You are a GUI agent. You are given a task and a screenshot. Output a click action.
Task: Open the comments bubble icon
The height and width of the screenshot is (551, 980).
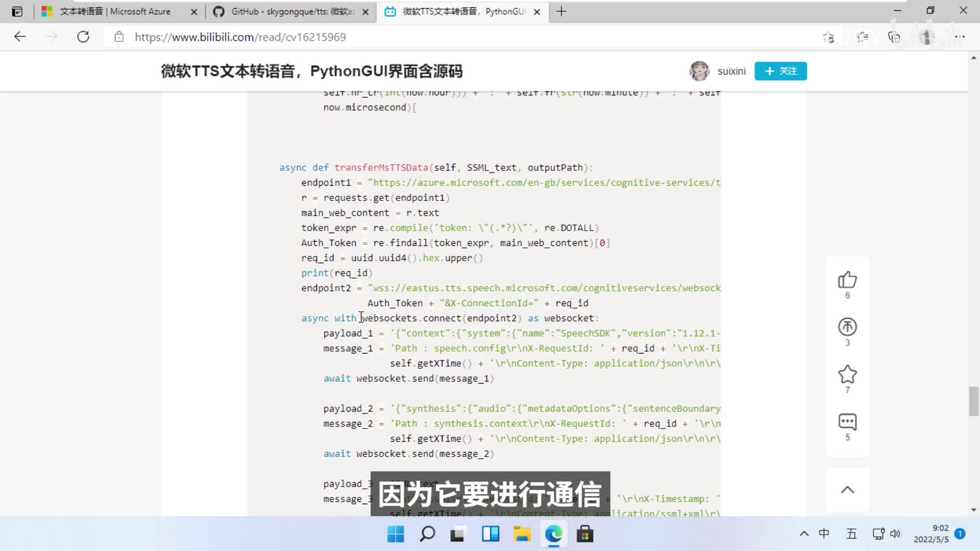pyautogui.click(x=847, y=422)
